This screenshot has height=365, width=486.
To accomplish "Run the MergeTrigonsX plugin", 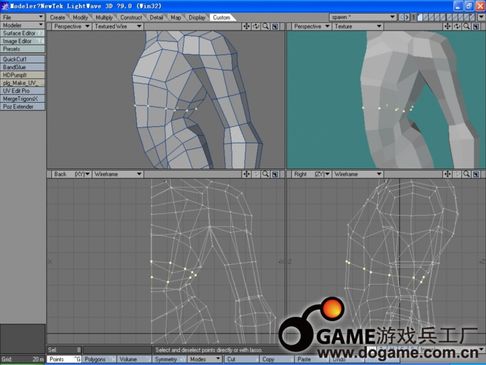I will pos(22,99).
